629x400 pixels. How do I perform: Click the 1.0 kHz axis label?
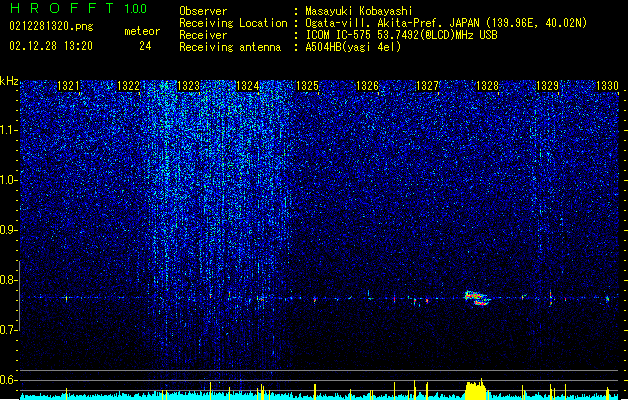click(9, 180)
